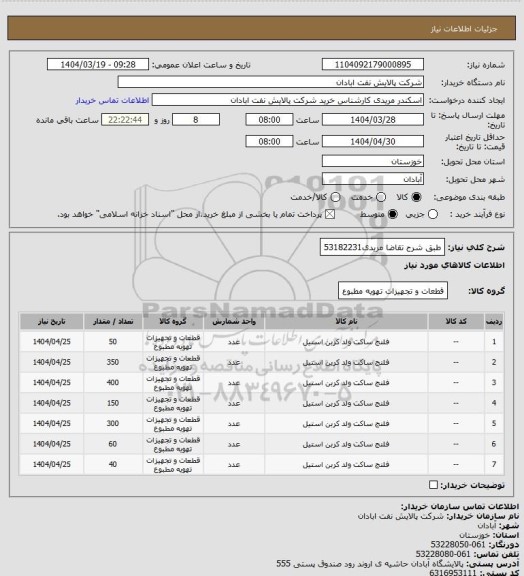Click the delivery city field آبادان

(373, 179)
